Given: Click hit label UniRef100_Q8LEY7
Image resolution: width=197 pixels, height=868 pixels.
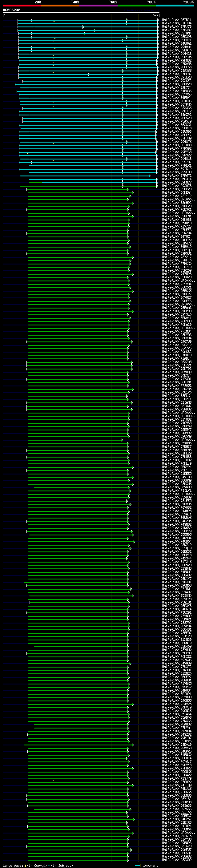Looking at the screenshot, I should [x=177, y=135].
